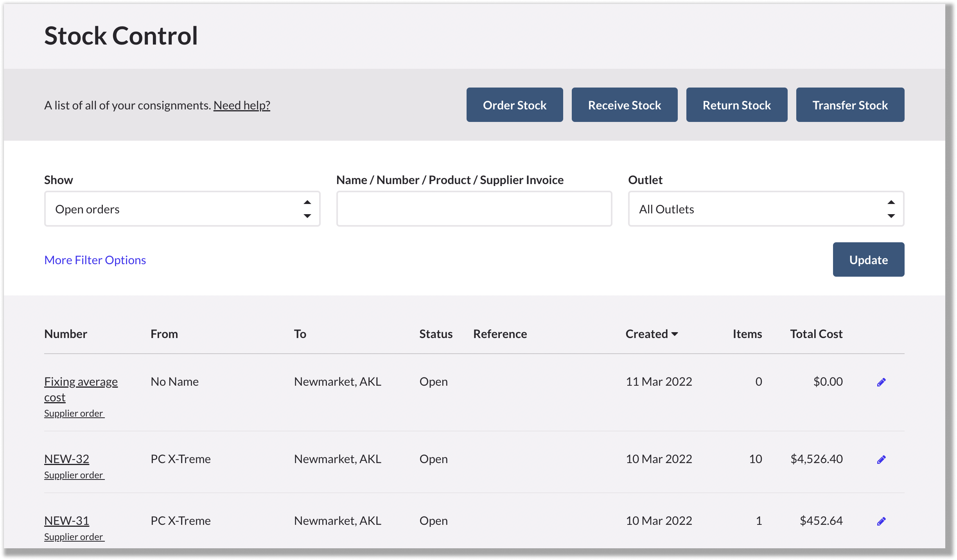Edit the NEW-32 order via pencil icon

click(881, 459)
